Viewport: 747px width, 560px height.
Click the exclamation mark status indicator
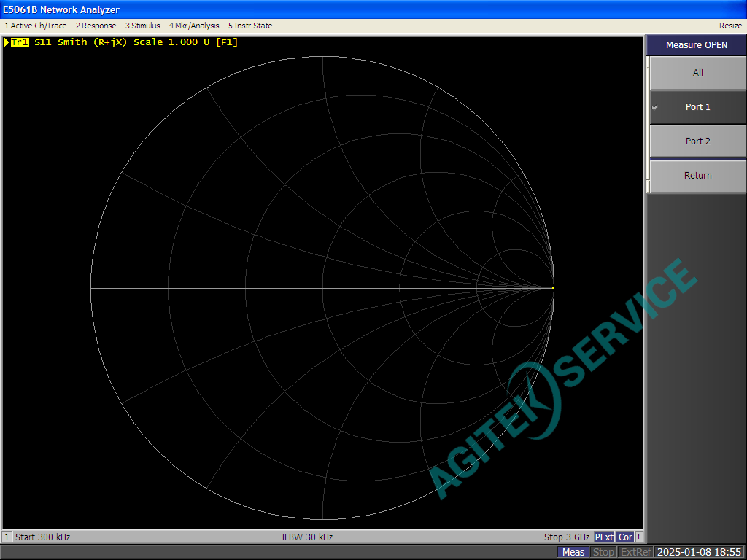639,537
